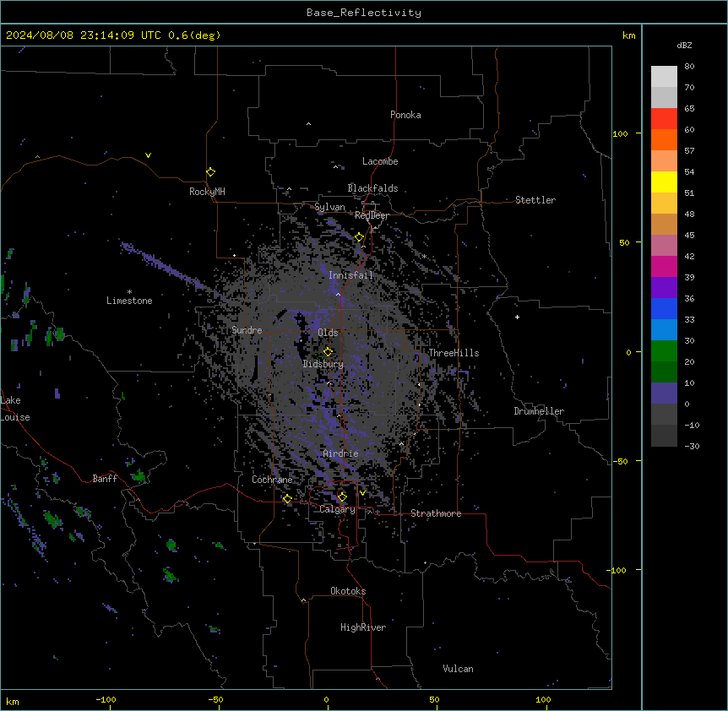The width and height of the screenshot is (728, 711).
Task: Click the white 80 dBZ legend swatch
Action: pyautogui.click(x=664, y=77)
